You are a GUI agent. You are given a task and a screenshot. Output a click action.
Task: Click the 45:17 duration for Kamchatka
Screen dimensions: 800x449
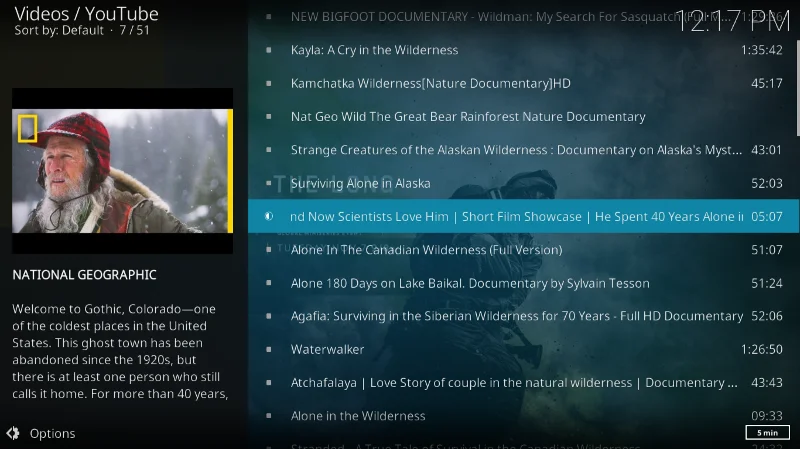tap(766, 83)
